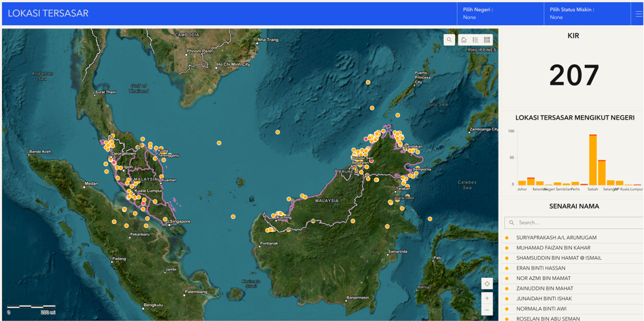The width and height of the screenshot is (644, 321).
Task: Show the map legend list
Action: point(476,40)
